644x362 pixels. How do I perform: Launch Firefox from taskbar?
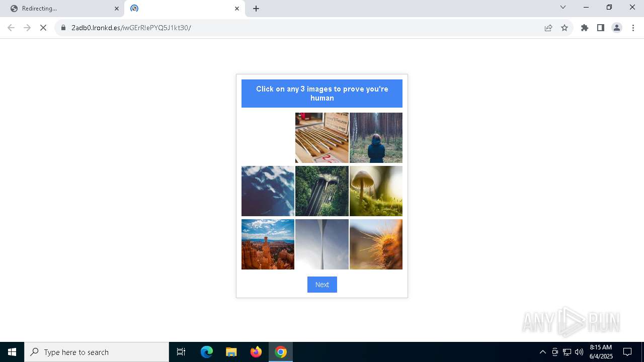256,352
